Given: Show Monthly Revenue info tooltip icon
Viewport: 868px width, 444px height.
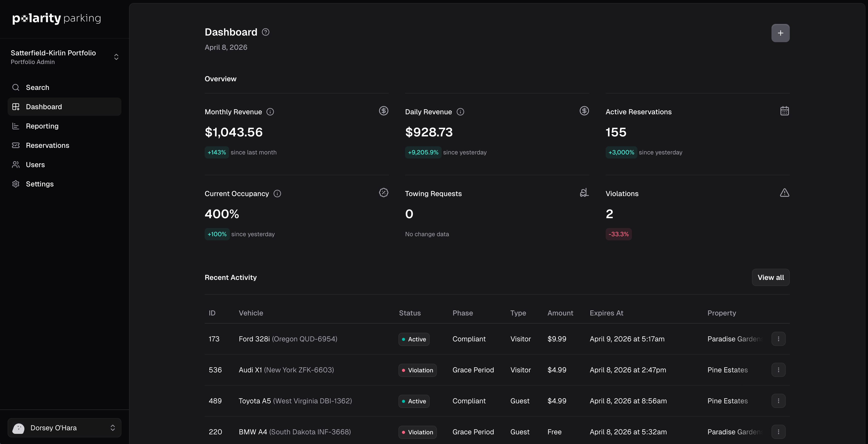Looking at the screenshot, I should 270,112.
